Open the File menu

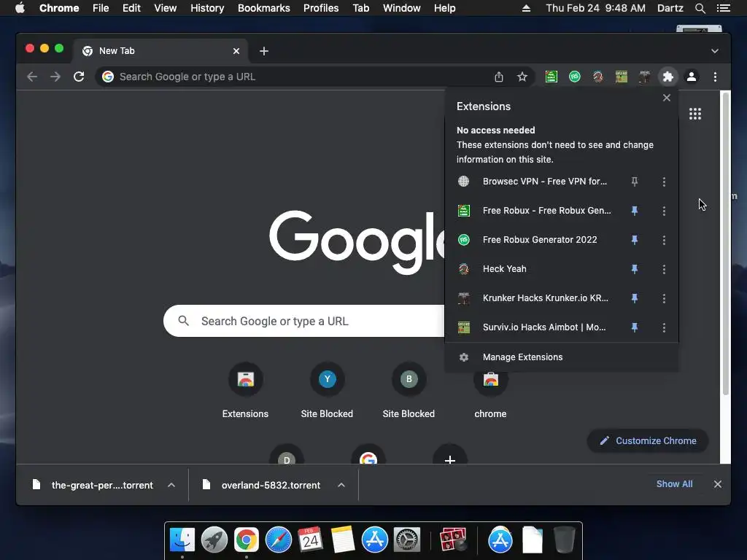tap(101, 8)
